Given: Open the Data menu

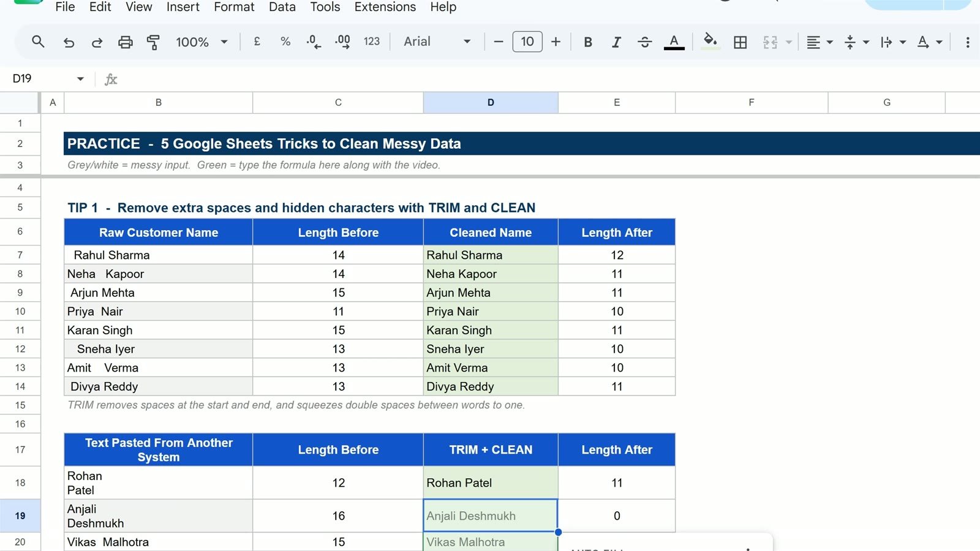Looking at the screenshot, I should pyautogui.click(x=282, y=7).
